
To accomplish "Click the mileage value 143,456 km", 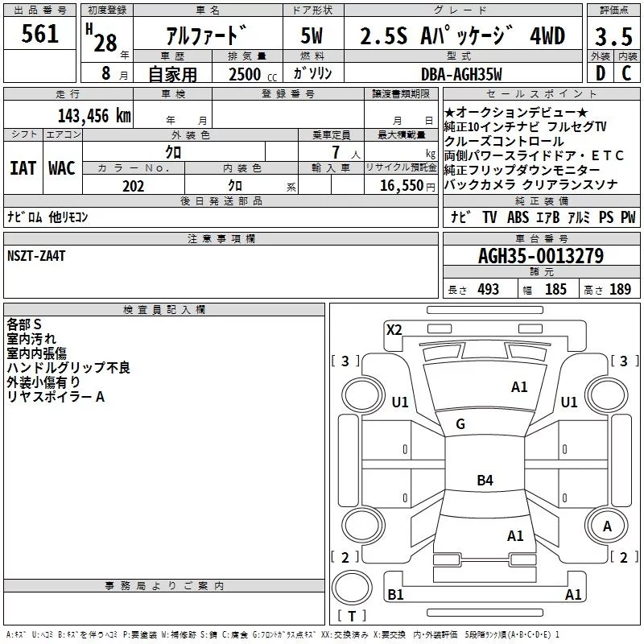I will tap(94, 116).
